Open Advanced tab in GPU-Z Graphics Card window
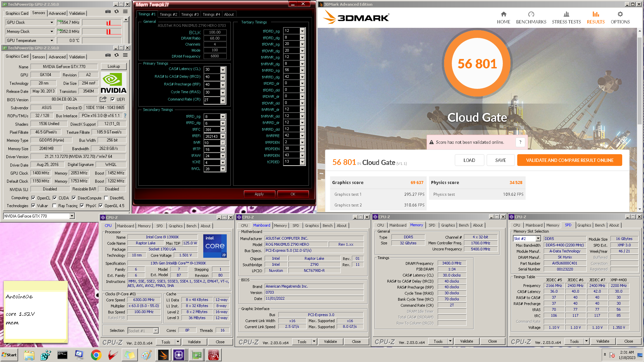644x362 pixels. coord(57,57)
